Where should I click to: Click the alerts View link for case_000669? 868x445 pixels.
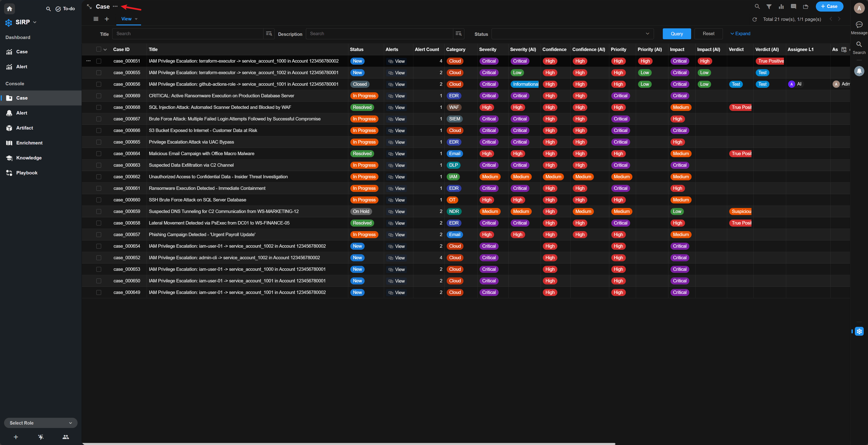(397, 96)
